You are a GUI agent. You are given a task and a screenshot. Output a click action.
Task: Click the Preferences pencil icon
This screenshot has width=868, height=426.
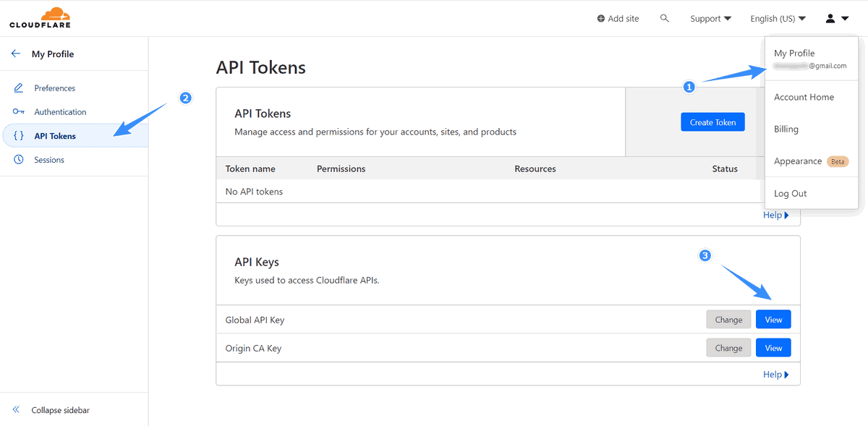[x=19, y=88]
